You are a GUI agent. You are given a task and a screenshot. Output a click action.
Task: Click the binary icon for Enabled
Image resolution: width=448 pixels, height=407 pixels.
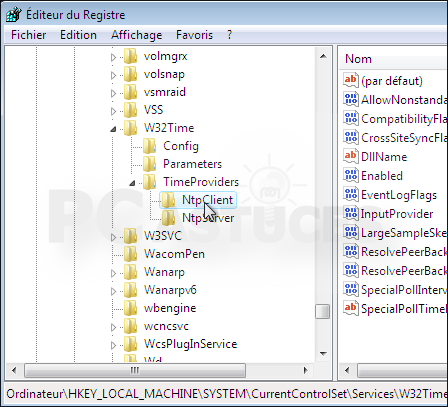pos(351,175)
